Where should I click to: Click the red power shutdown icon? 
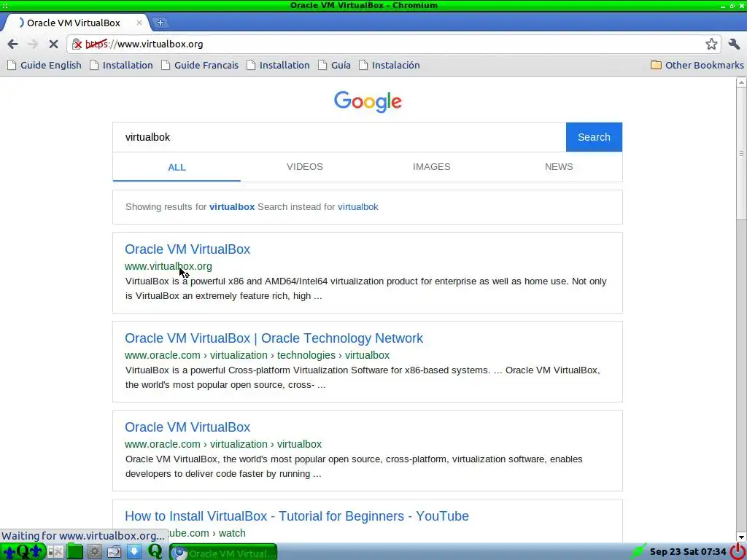point(737,551)
